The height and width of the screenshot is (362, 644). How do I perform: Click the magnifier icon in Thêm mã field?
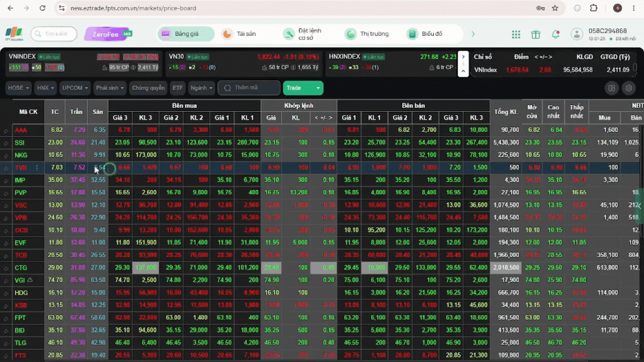(x=228, y=88)
